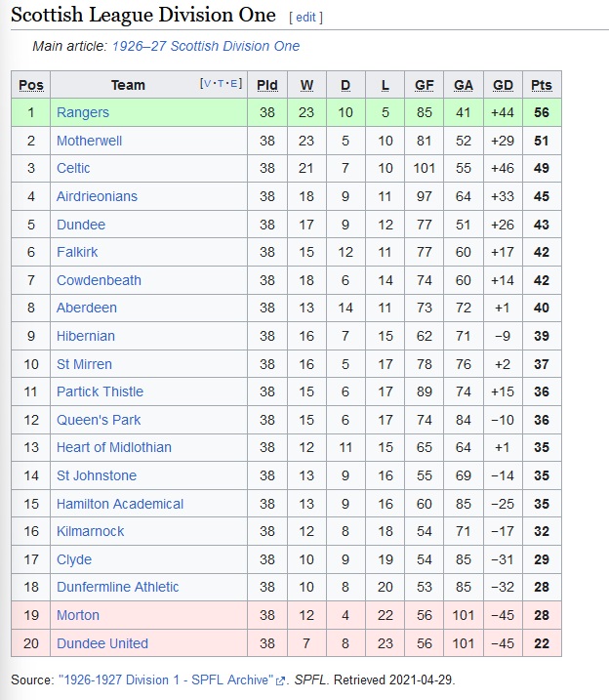
Task: Click the external link icon after SPFL Archive
Action: tap(280, 680)
